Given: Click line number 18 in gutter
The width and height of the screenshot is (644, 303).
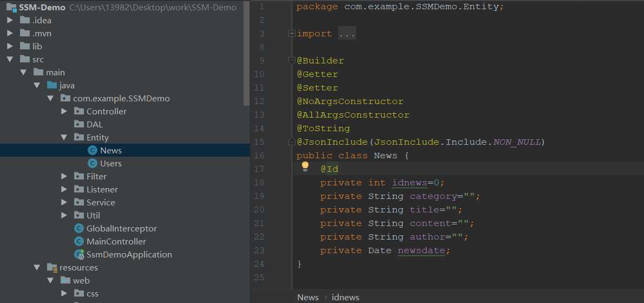Looking at the screenshot, I should tap(259, 183).
